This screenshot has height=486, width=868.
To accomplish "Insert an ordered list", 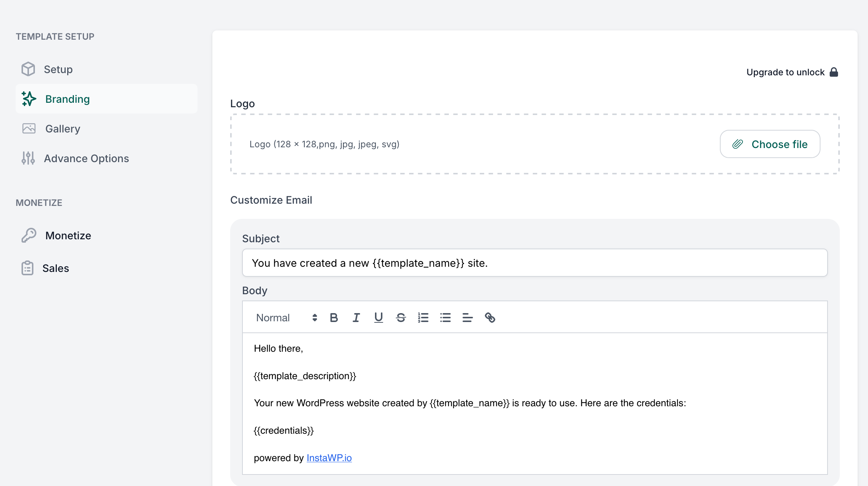I will coord(423,318).
